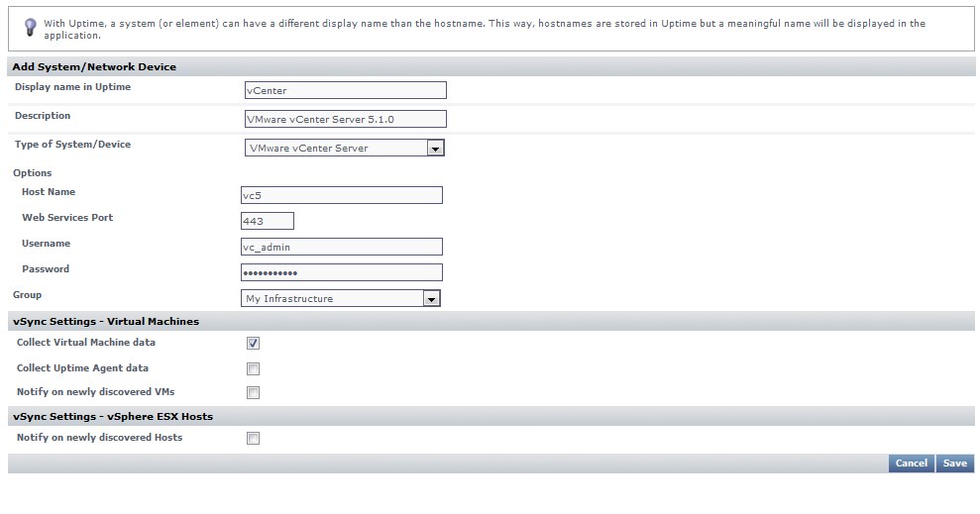
Task: Click the Save button
Action: click(x=955, y=463)
